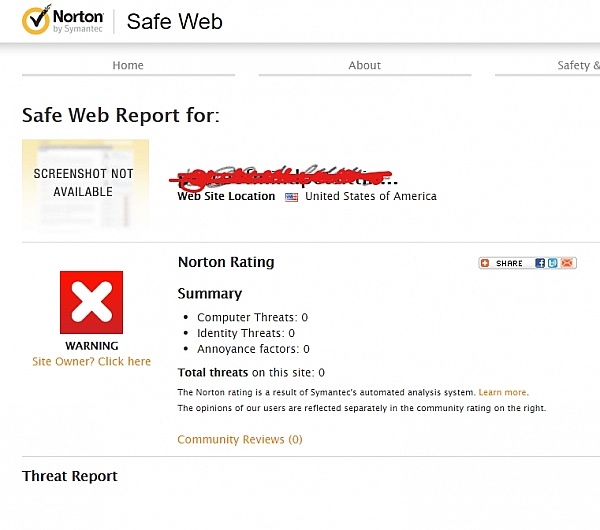
Task: Click the United States flag icon
Action: point(292,197)
